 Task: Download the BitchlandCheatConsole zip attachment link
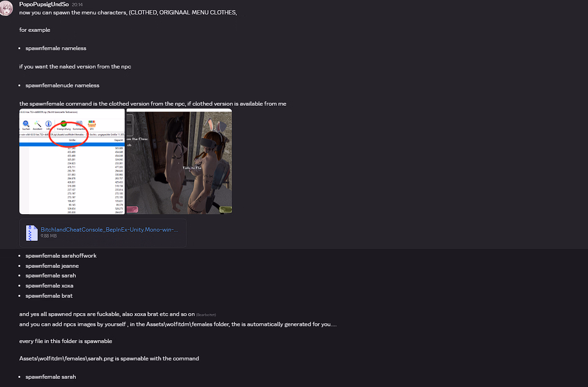109,230
